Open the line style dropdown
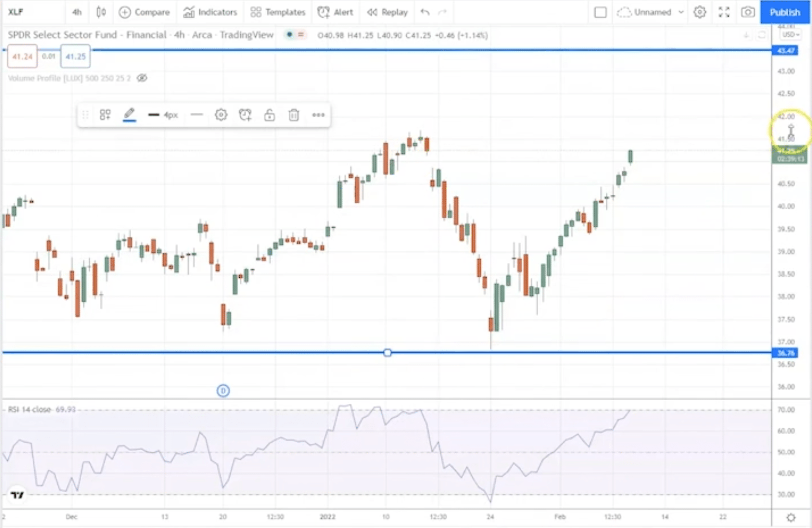This screenshot has height=528, width=812. coord(197,115)
